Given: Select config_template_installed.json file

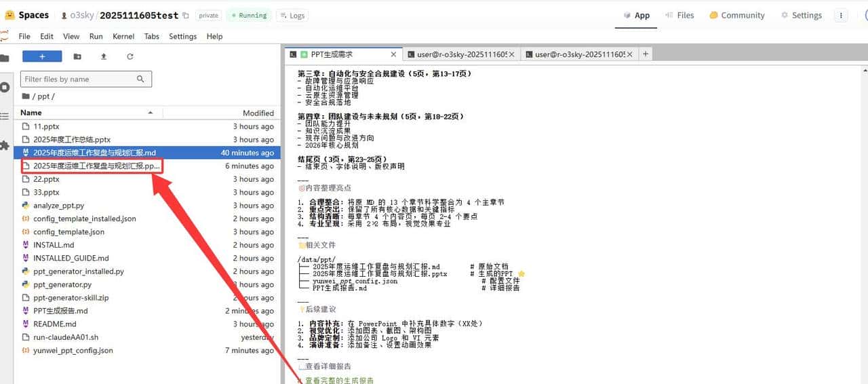Looking at the screenshot, I should [146, 218].
